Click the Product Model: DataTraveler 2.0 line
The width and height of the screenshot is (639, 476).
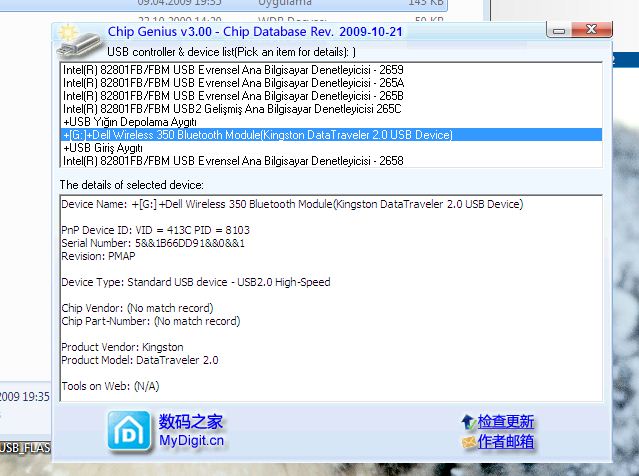(x=140, y=361)
